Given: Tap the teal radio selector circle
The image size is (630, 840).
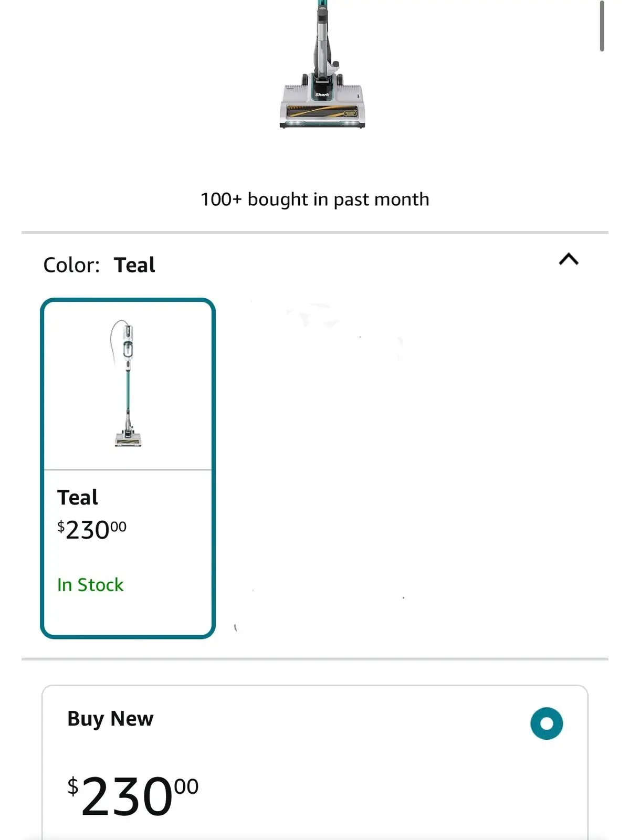Looking at the screenshot, I should (546, 723).
